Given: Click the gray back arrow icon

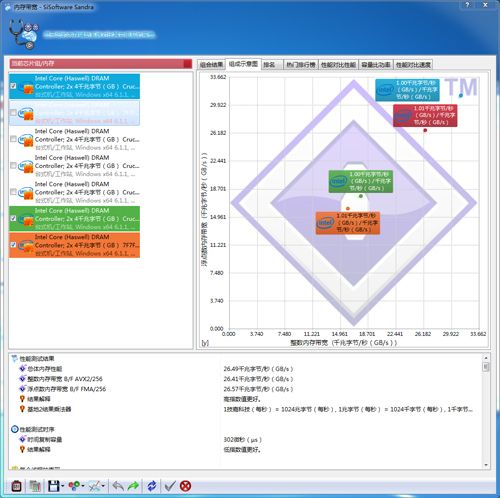Looking at the screenshot, I should tap(118, 486).
